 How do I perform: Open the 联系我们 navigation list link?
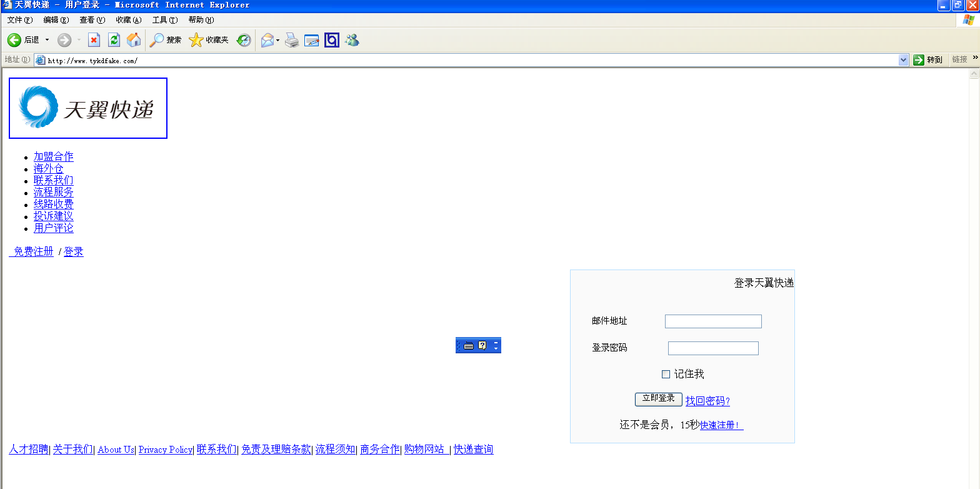54,181
